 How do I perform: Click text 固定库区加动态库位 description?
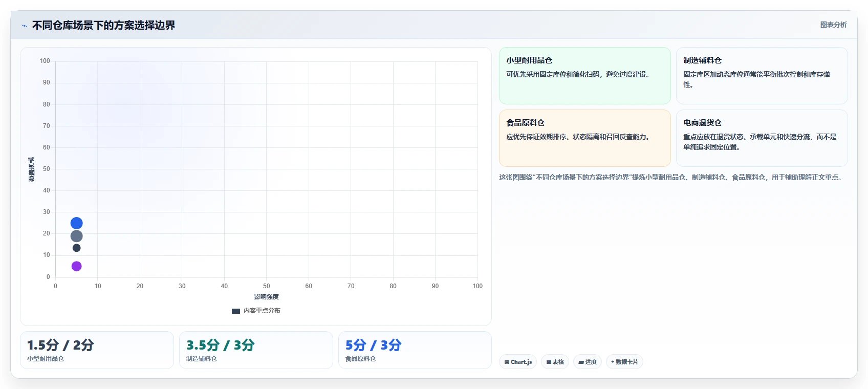[x=756, y=79]
